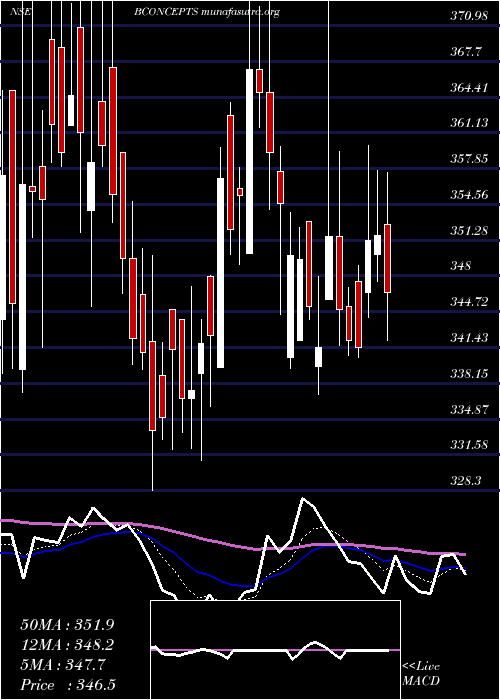Click the 50MA : 351.9 value

[x=67, y=625]
